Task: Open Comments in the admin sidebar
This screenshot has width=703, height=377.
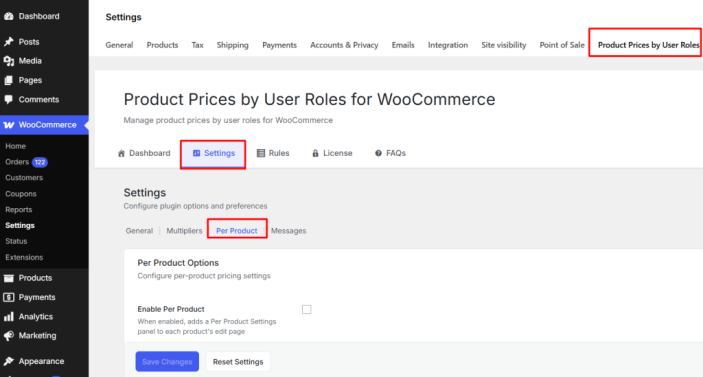Action: pos(39,100)
